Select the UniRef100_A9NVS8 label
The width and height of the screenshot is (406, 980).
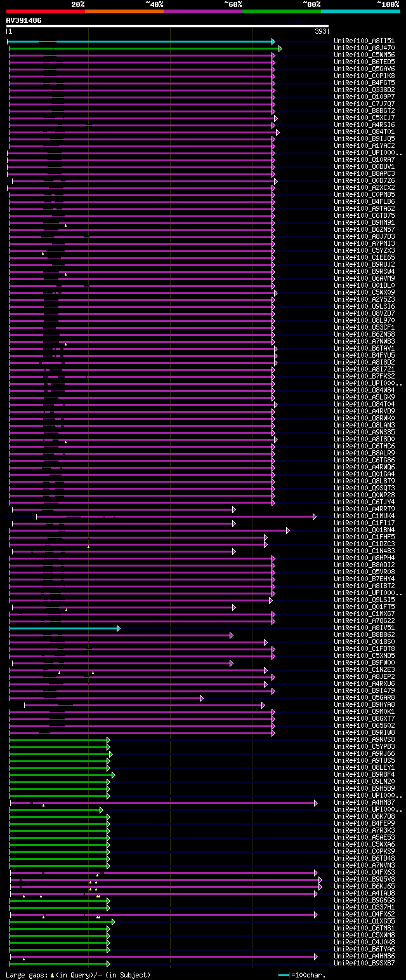click(365, 740)
